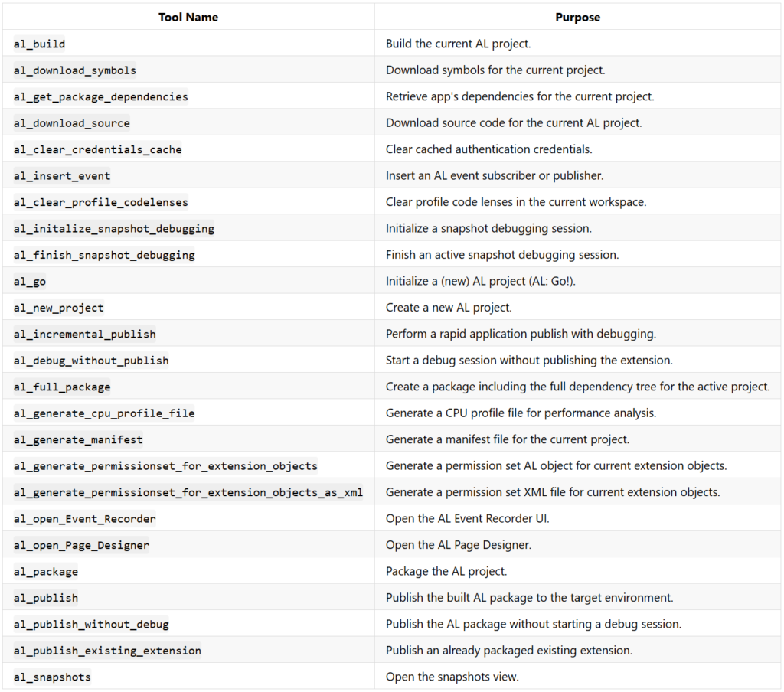Click the al_download_symbols code text

[75, 70]
